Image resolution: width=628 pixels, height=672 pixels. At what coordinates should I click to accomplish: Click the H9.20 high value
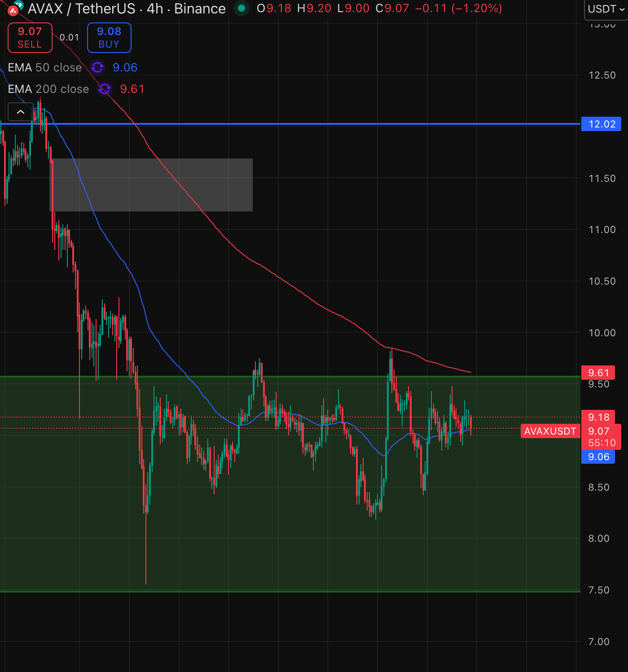pyautogui.click(x=314, y=9)
